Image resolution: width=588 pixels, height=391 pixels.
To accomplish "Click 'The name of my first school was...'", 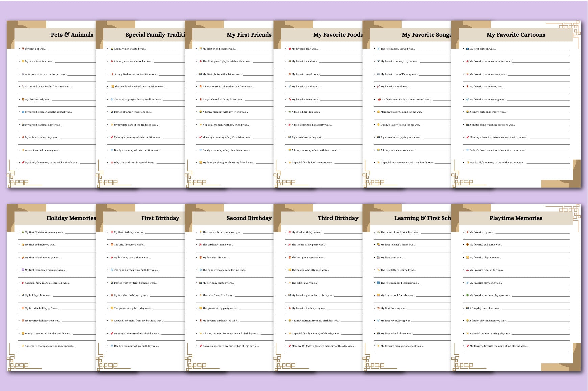I will pyautogui.click(x=400, y=232).
